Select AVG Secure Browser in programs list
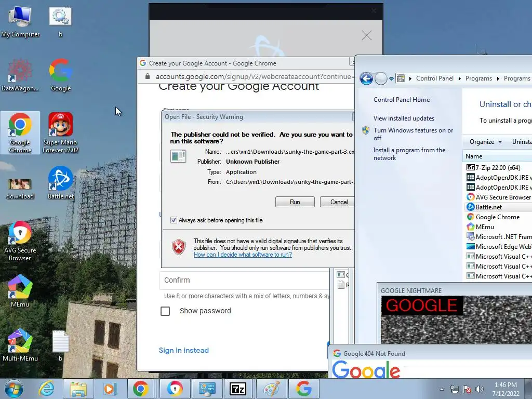The height and width of the screenshot is (399, 532). 498,197
